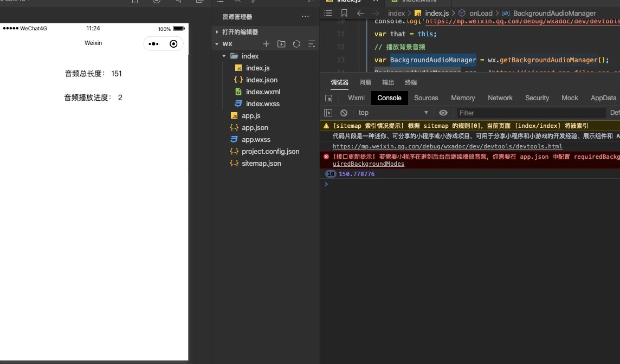Open app.wxss in the file tree
Viewport: 620px width, 364px height.
tap(256, 140)
